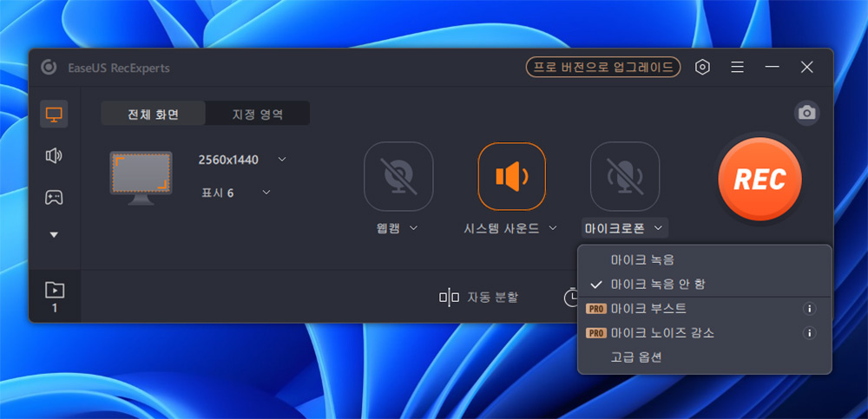Start recording with the REC button
The width and height of the screenshot is (868, 419).
pos(759,179)
